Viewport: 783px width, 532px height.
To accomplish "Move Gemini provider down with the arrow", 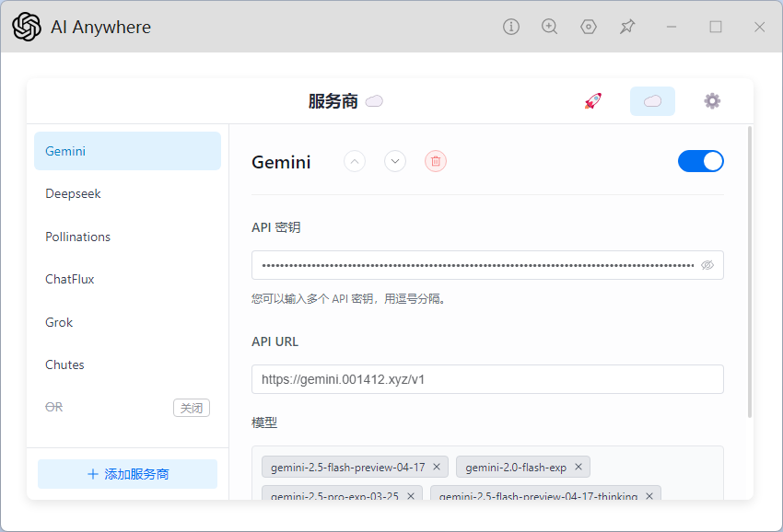I will pyautogui.click(x=395, y=161).
